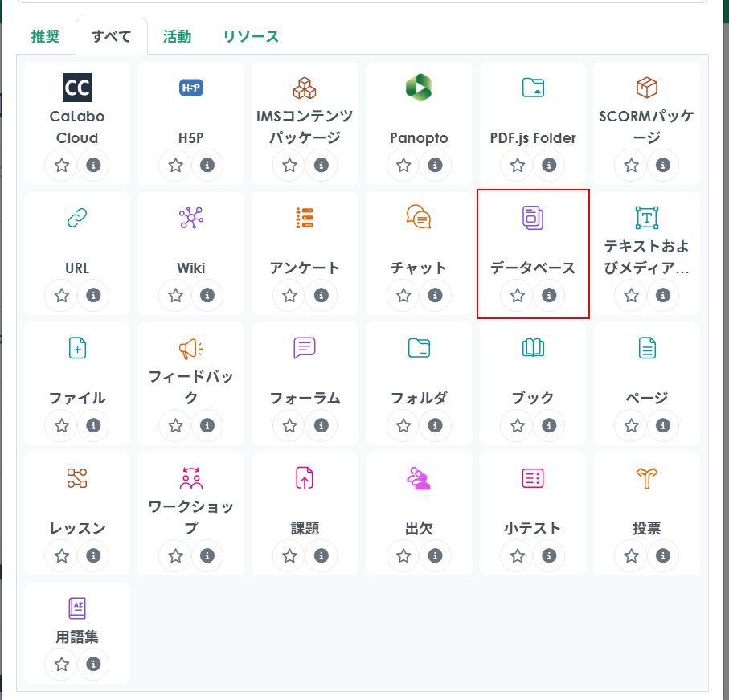Screen dimensions: 729x700
Task: Toggle favorite star for チャット
Action: pyautogui.click(x=403, y=296)
